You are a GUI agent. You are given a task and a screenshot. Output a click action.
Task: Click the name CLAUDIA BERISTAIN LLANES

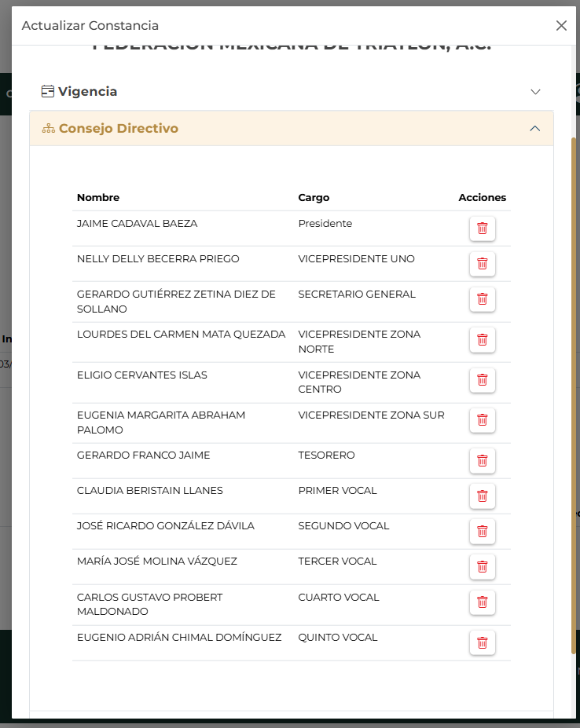point(150,490)
